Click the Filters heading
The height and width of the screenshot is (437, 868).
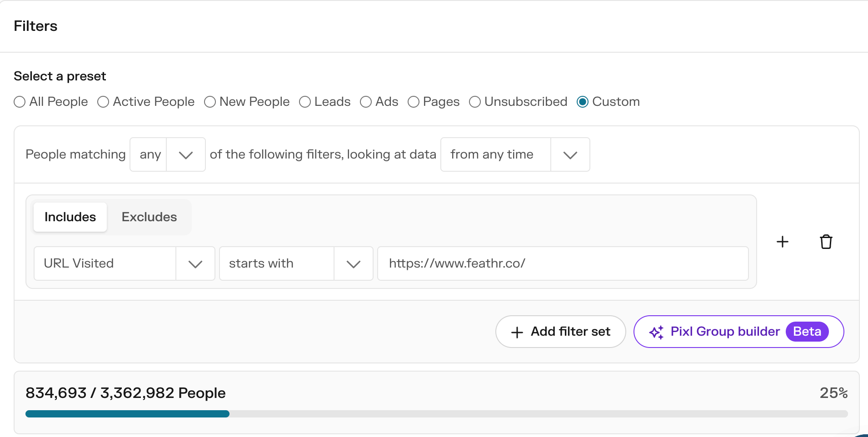tap(35, 26)
